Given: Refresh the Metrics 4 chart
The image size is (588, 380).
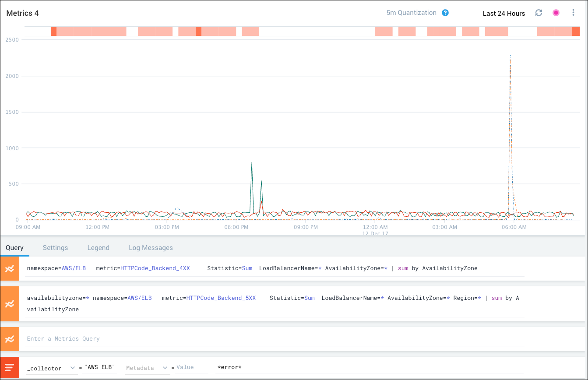Looking at the screenshot, I should click(539, 13).
